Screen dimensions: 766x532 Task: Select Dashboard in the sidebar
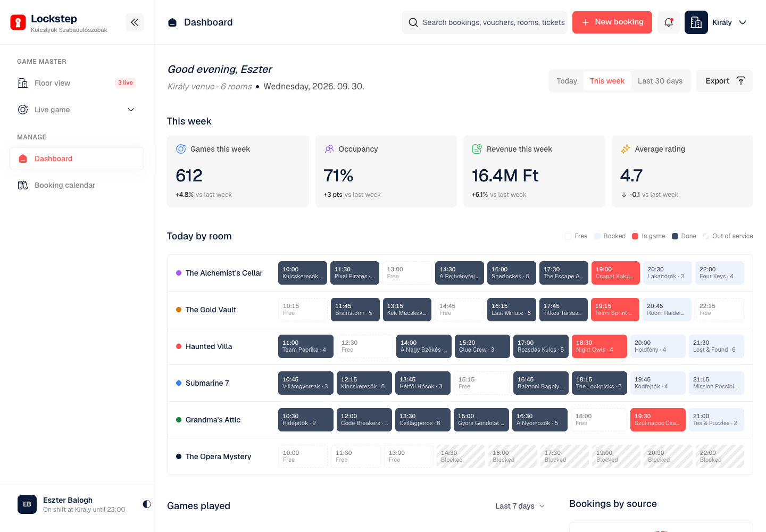[x=77, y=159]
